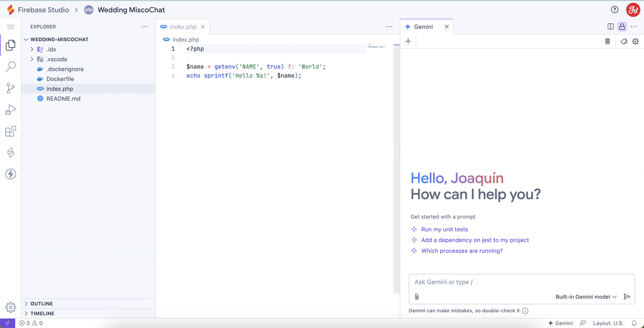Send the prompt with the arrow icon
This screenshot has width=644, height=328.
[x=627, y=296]
